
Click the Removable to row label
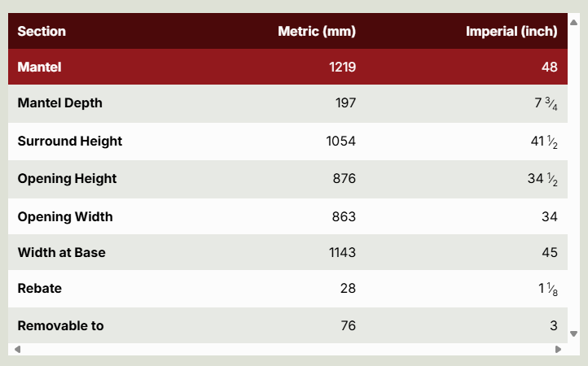click(x=60, y=326)
